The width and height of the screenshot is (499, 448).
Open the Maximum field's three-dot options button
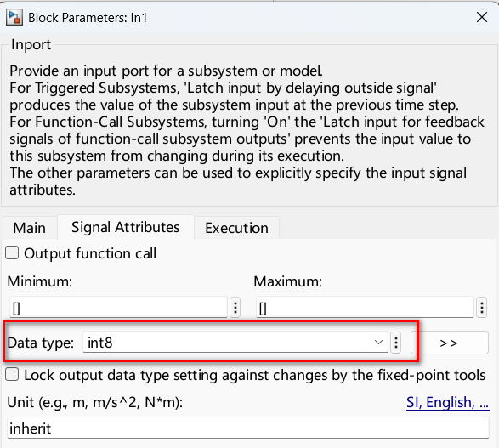[482, 308]
